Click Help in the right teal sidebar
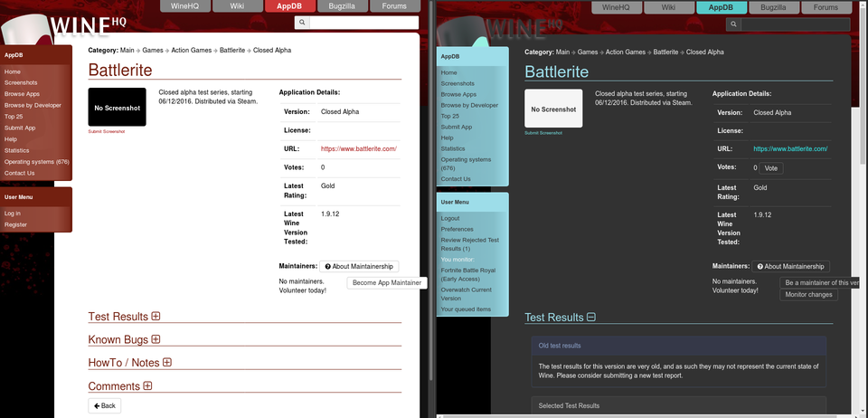Screen dimensions: 868x418 point(447,138)
